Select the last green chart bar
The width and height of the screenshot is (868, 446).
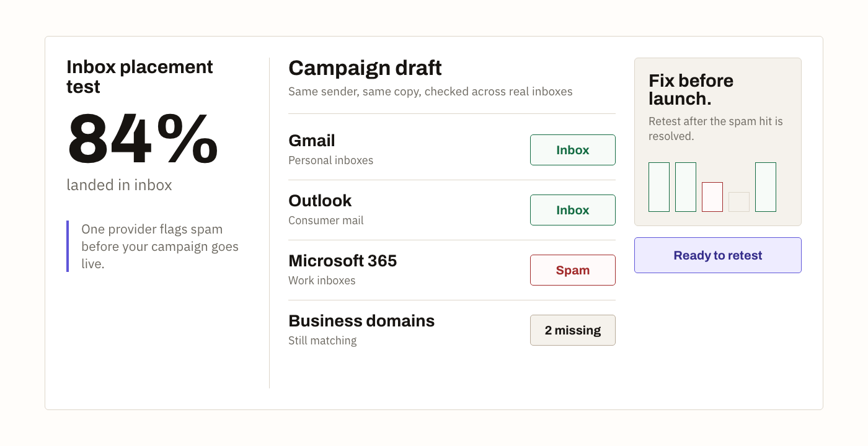pos(766,187)
